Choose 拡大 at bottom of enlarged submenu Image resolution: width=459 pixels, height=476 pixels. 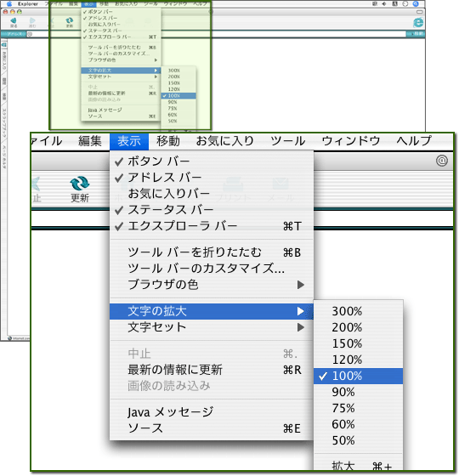click(359, 465)
